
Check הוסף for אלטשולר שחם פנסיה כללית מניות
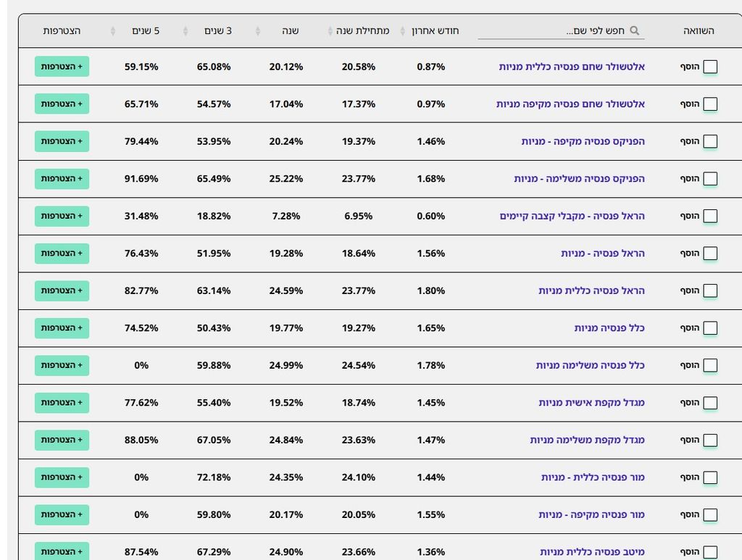[710, 67]
